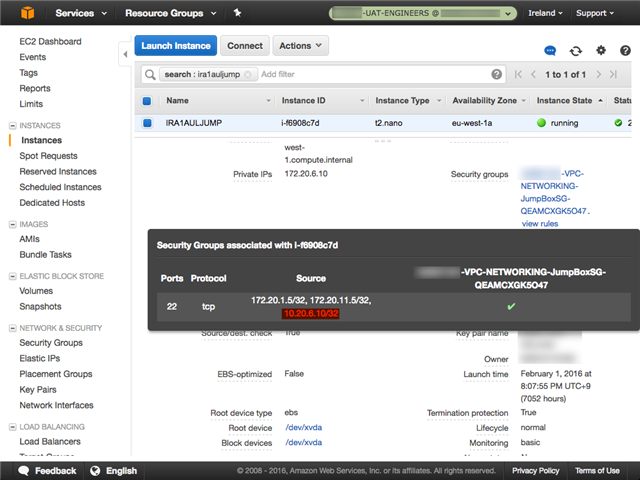
Task: Open the help question mark icon near the gear
Action: [x=625, y=50]
